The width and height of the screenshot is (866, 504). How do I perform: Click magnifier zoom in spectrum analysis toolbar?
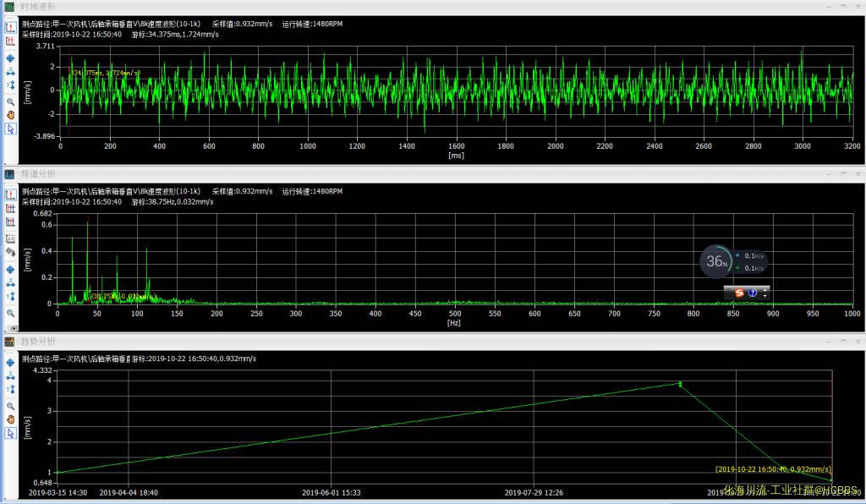[x=10, y=313]
